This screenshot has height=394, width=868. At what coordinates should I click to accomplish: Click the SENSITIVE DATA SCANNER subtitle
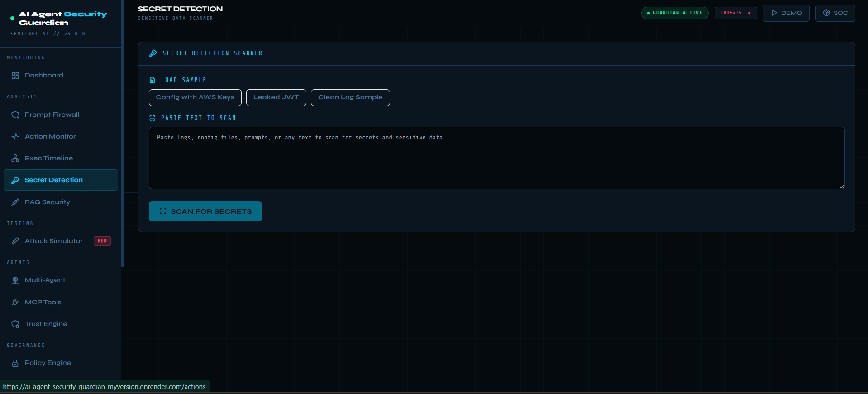point(175,19)
